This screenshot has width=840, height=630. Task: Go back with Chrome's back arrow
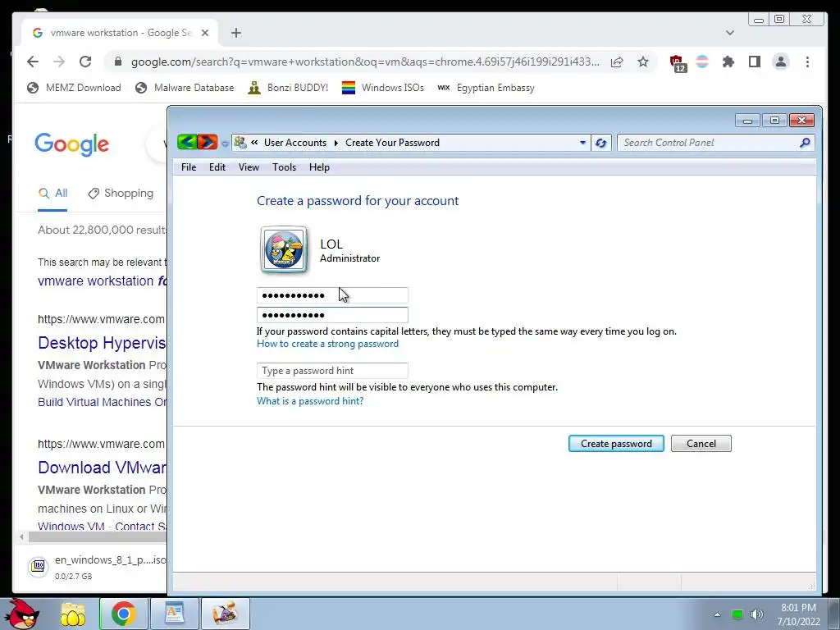tap(33, 62)
